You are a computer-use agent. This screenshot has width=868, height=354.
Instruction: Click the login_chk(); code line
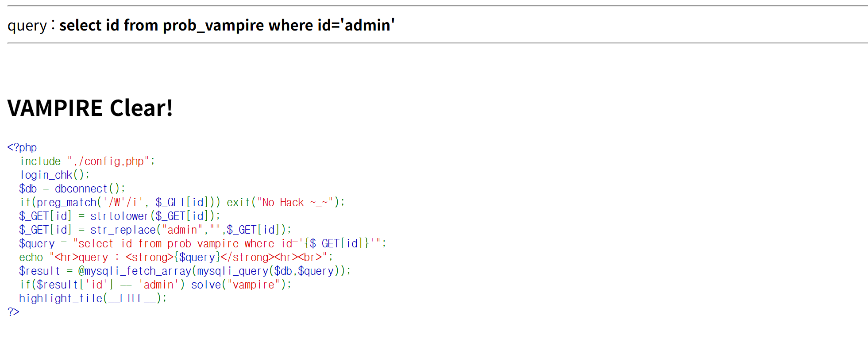[55, 175]
